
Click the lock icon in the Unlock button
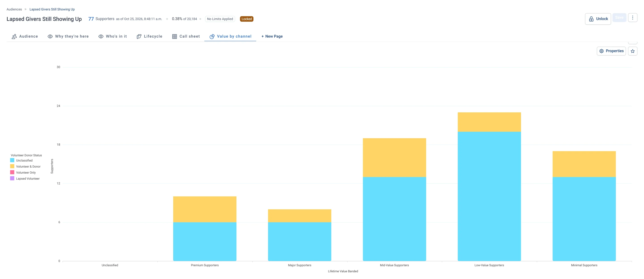(591, 19)
